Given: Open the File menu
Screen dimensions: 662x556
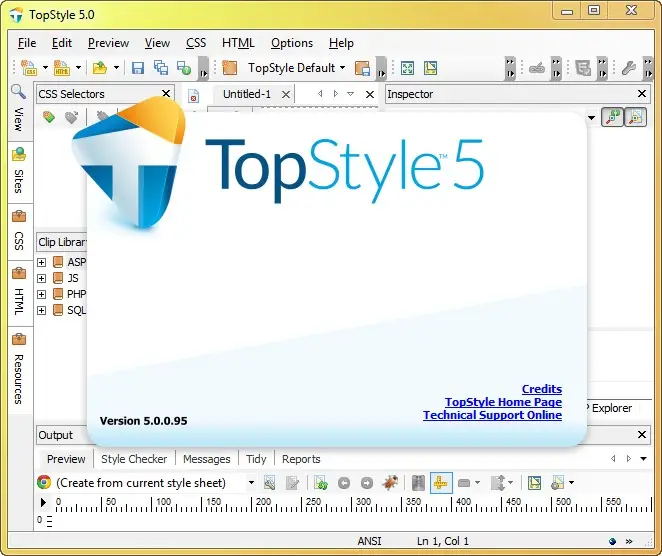Looking at the screenshot, I should (x=27, y=43).
